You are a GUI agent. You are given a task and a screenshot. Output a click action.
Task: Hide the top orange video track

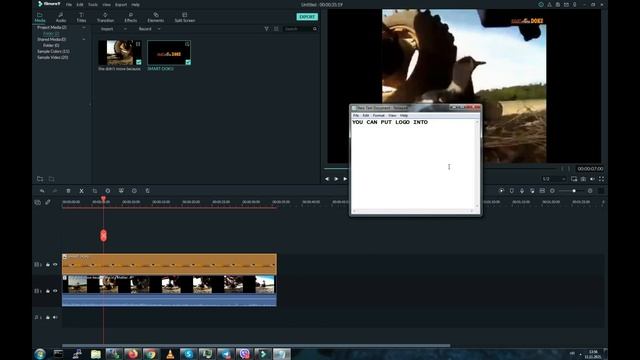coord(55,264)
